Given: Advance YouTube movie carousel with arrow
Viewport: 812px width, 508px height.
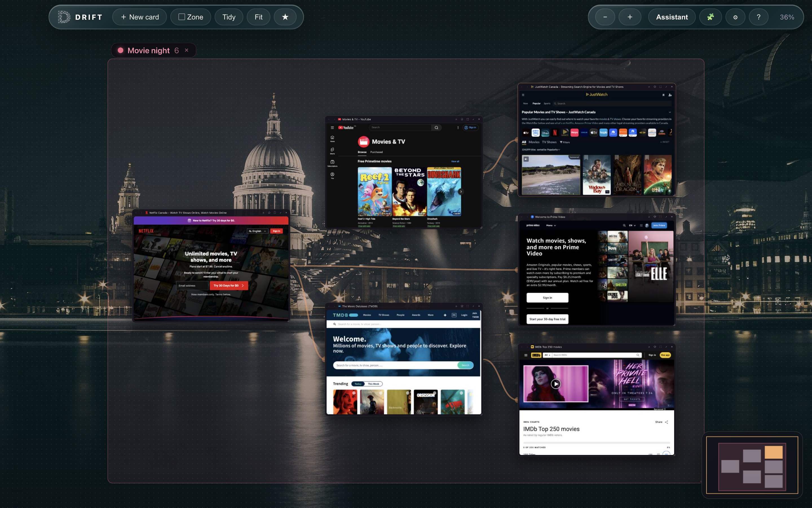Looking at the screenshot, I should [x=461, y=192].
